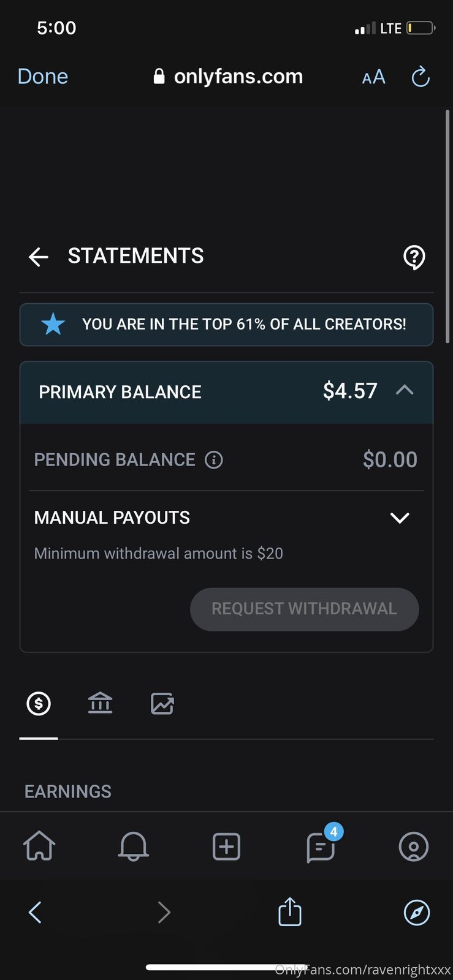Collapse the Primary Balance section

click(405, 391)
